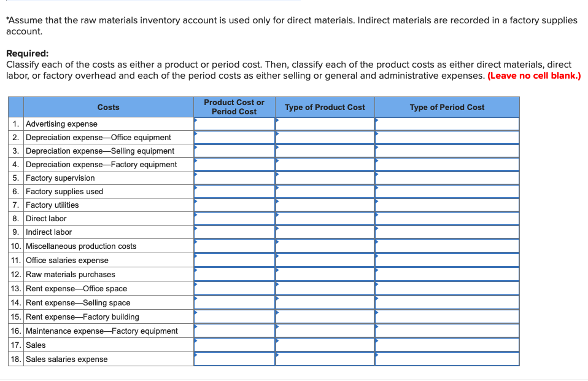This screenshot has height=381, width=588.
Task: Expand dropdown for Indirect labor product cost type
Action: click(324, 232)
